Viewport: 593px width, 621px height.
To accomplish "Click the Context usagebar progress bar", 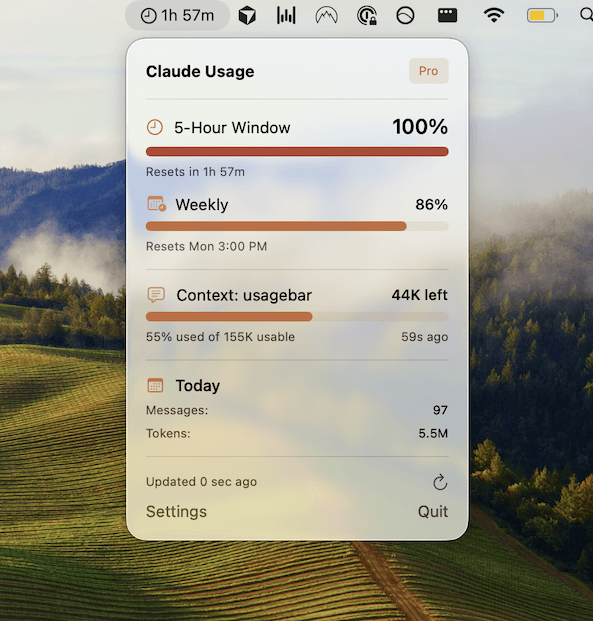I will pos(297,316).
